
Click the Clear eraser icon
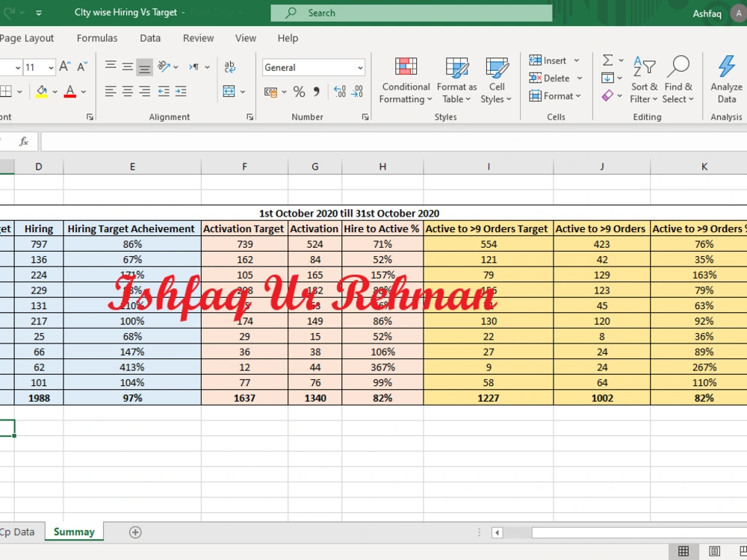(607, 96)
